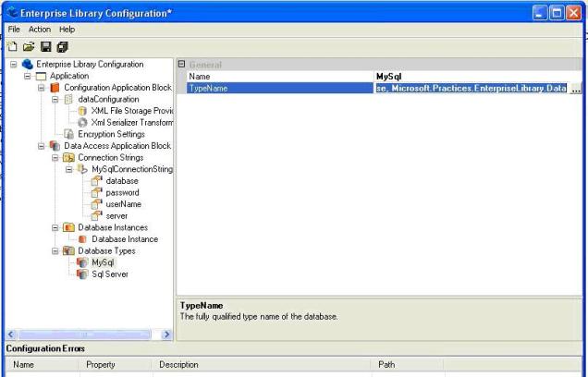Minimize the Enterprise Library Configuration window

pyautogui.click(x=540, y=13)
